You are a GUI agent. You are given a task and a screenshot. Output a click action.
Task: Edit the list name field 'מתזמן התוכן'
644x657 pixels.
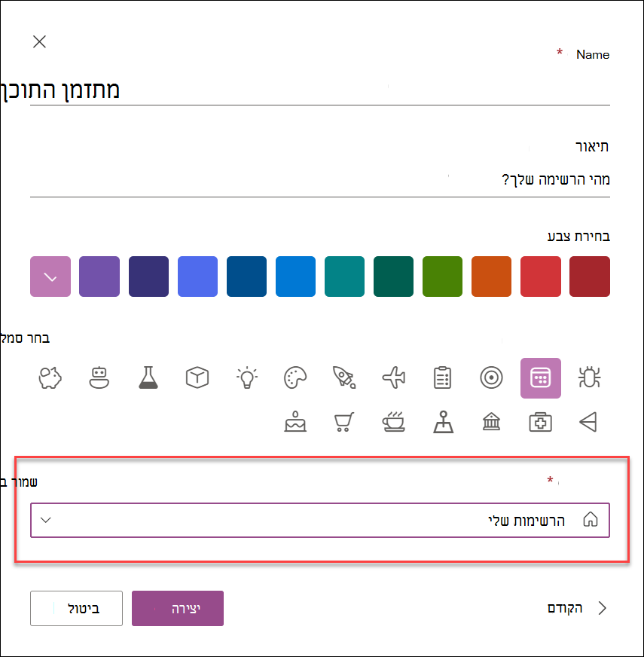click(x=320, y=90)
